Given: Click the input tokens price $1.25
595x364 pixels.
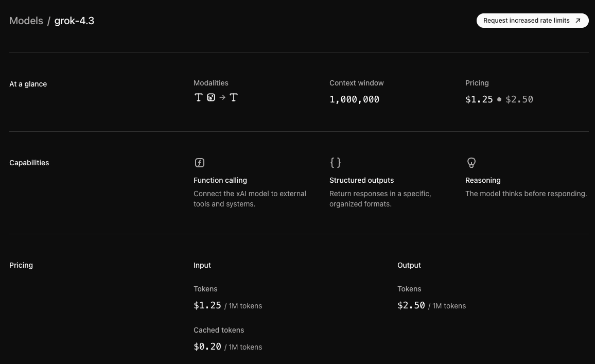Looking at the screenshot, I should pos(207,305).
